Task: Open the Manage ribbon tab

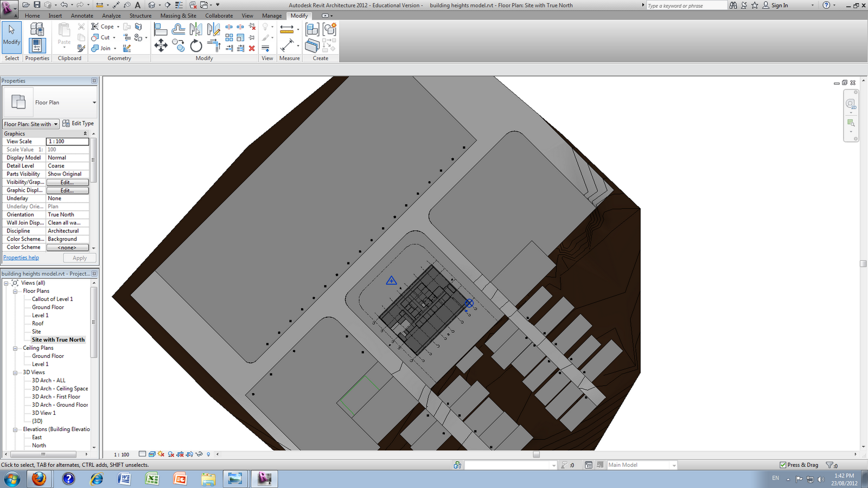Action: [x=271, y=16]
